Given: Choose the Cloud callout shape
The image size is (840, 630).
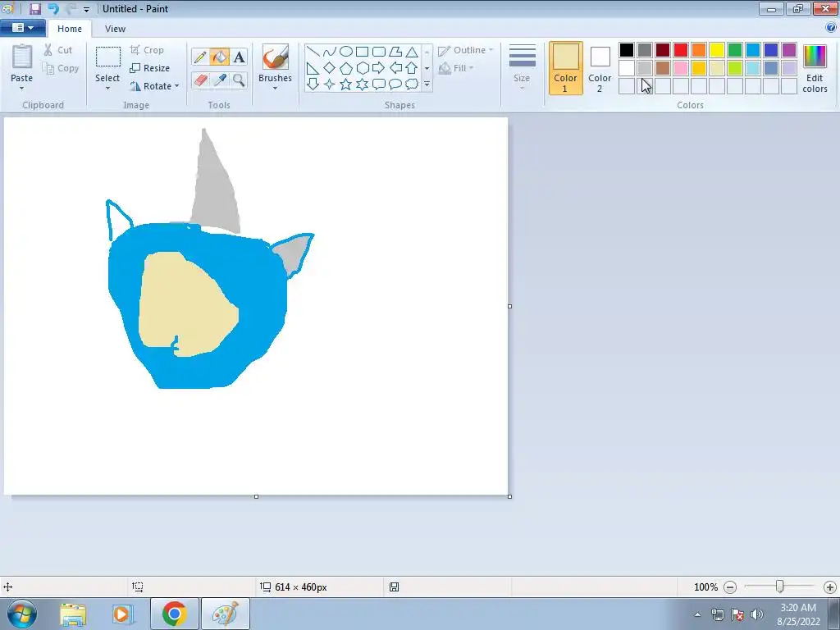Looking at the screenshot, I should click(412, 84).
